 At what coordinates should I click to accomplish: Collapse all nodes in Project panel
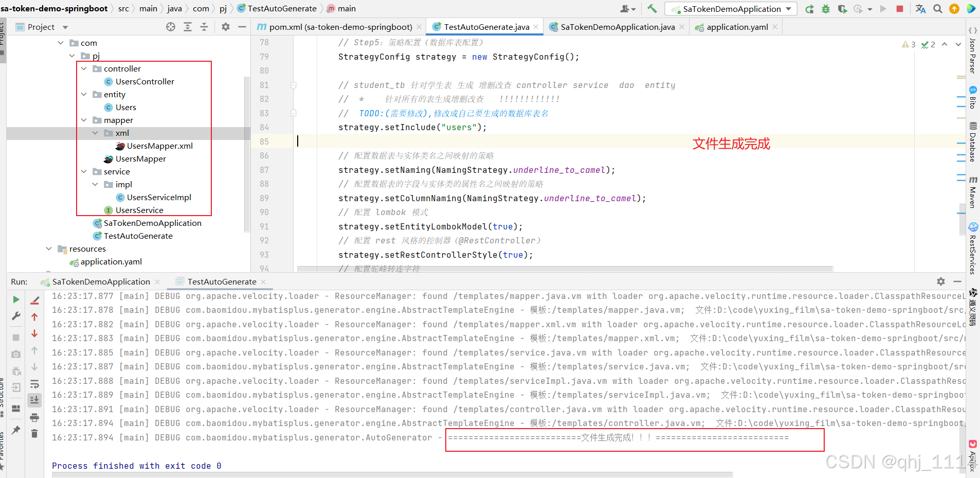(204, 27)
